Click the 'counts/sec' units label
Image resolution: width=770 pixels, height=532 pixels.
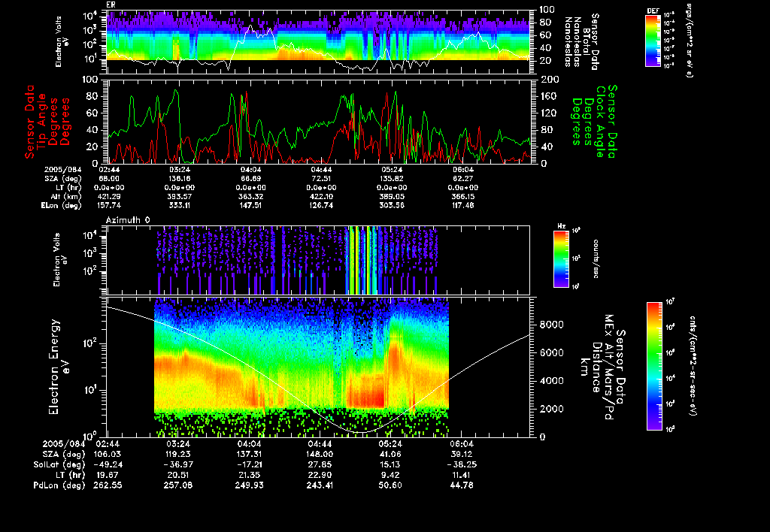click(596, 259)
